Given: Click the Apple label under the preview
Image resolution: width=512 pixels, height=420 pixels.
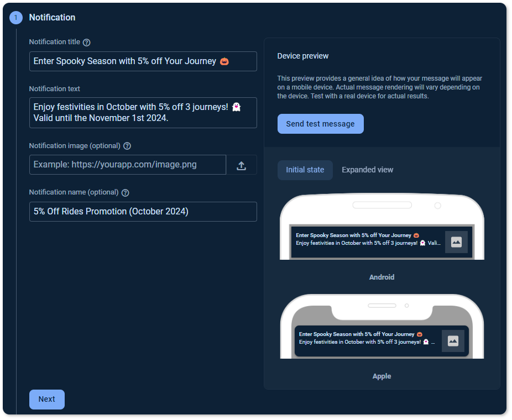Looking at the screenshot, I should tap(382, 376).
